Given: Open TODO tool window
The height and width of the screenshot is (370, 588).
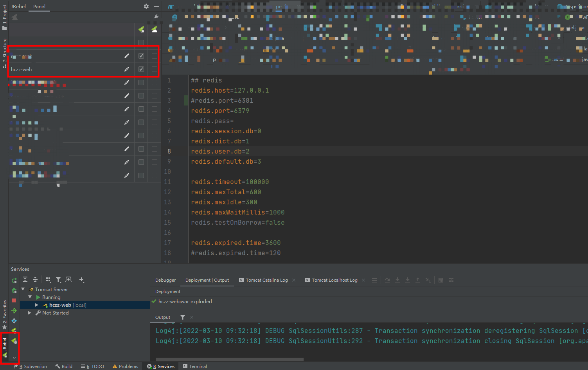Looking at the screenshot, I should coord(92,366).
